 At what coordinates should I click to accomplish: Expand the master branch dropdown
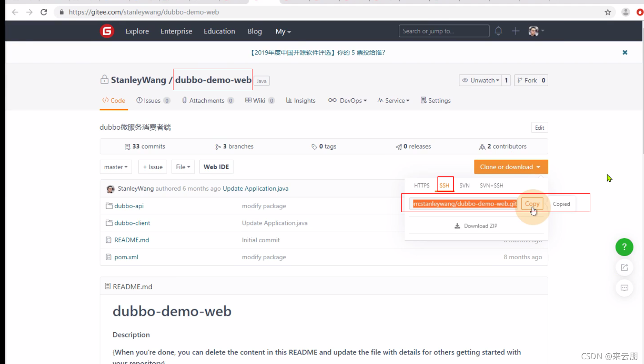[x=116, y=167]
